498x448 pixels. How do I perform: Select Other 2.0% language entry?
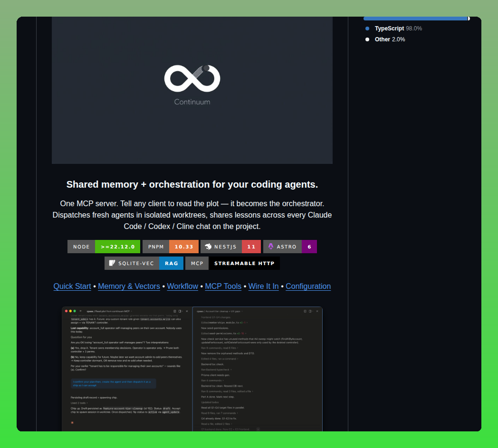pyautogui.click(x=385, y=39)
